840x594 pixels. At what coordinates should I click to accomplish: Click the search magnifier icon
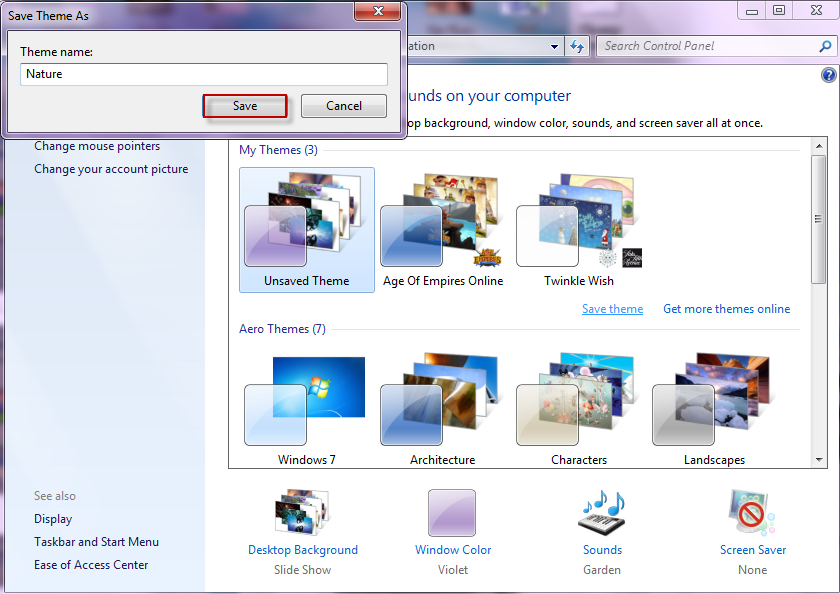click(x=826, y=47)
